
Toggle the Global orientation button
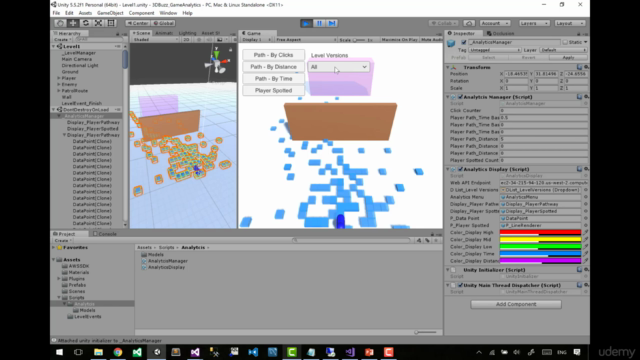163,23
